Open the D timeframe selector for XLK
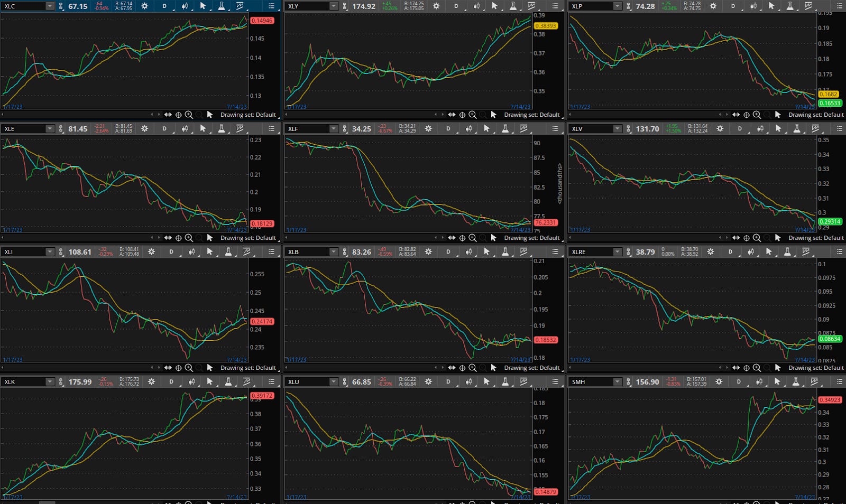846x504 pixels. [171, 381]
